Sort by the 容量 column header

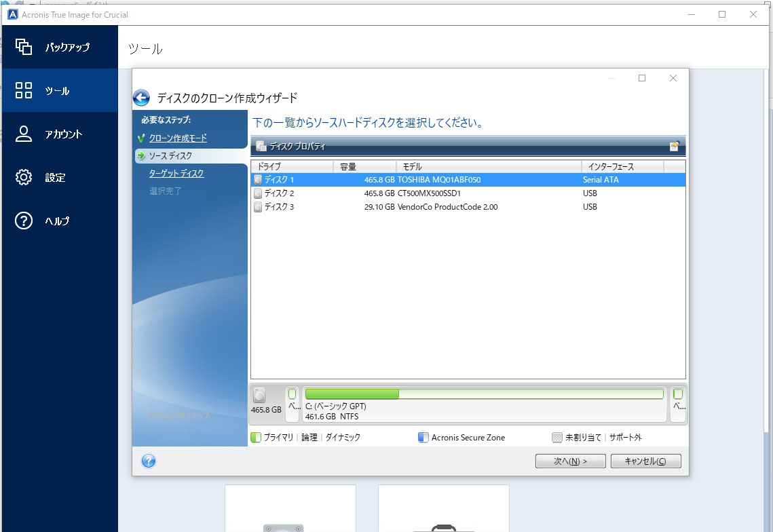point(365,167)
